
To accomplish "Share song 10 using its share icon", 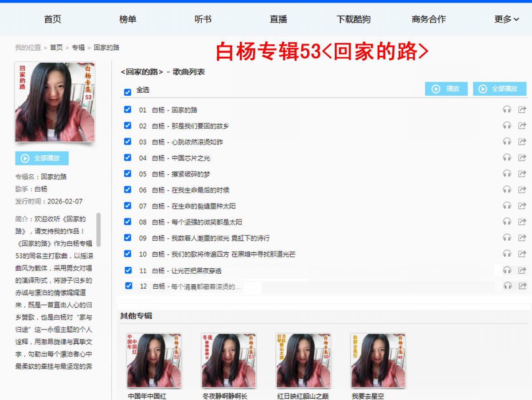I will click(522, 254).
